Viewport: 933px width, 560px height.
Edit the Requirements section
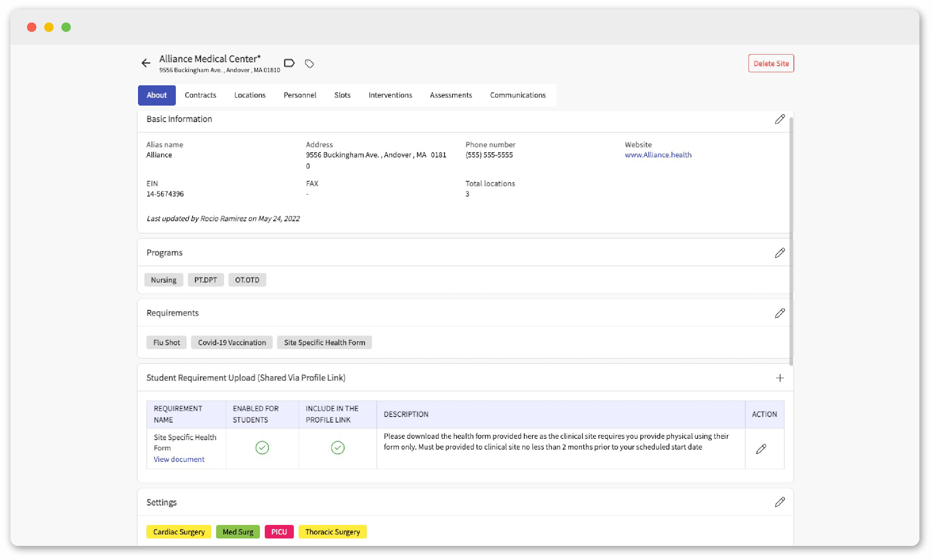click(x=780, y=313)
